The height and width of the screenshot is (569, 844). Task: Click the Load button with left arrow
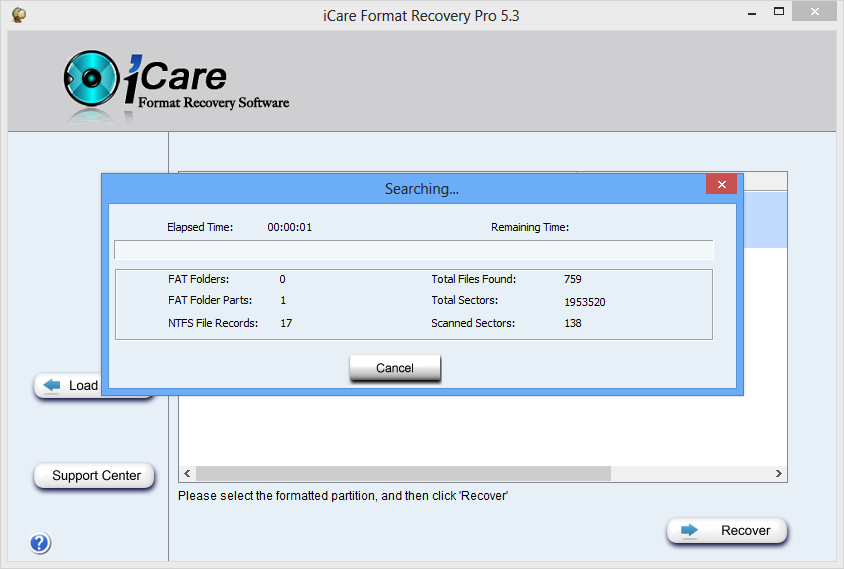[x=67, y=385]
